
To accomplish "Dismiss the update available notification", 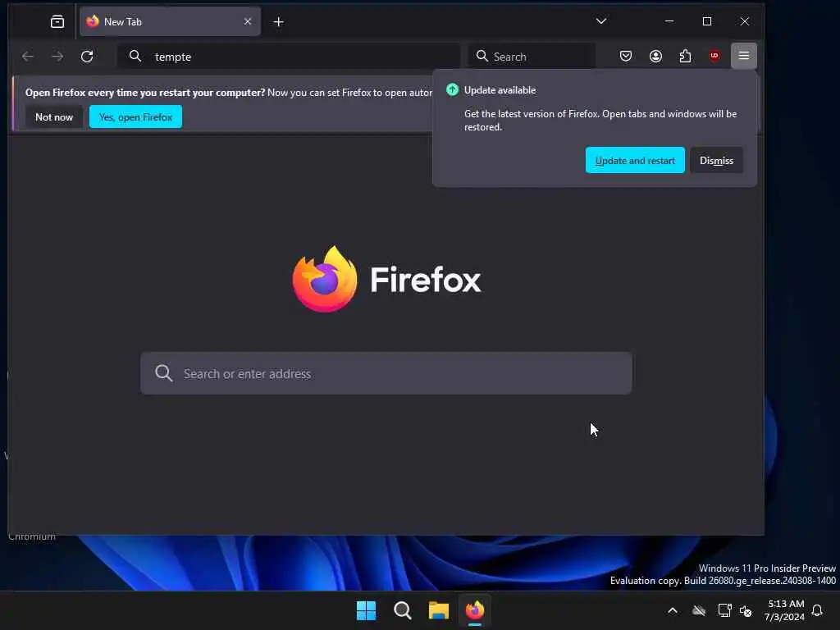I will pos(716,160).
